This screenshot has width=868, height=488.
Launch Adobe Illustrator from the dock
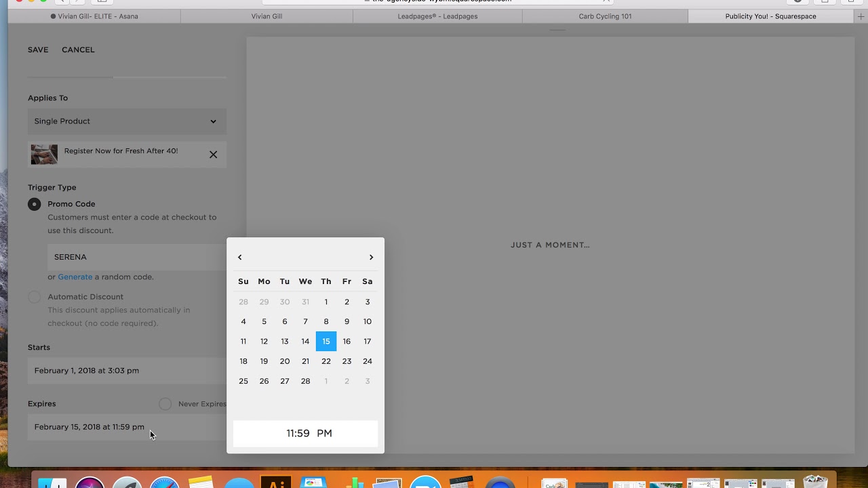click(x=276, y=483)
